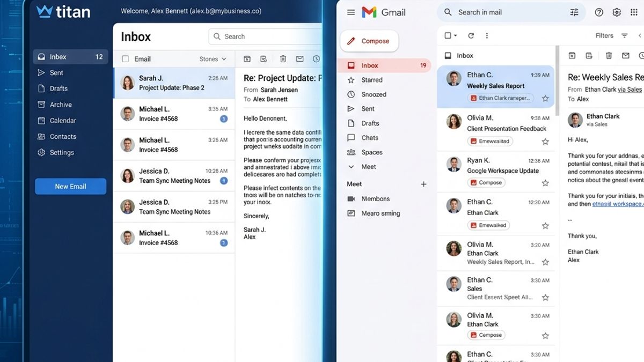Open Gmail select dropdown arrow beside checkbox
Viewport: 644px width, 362px height.
point(456,36)
